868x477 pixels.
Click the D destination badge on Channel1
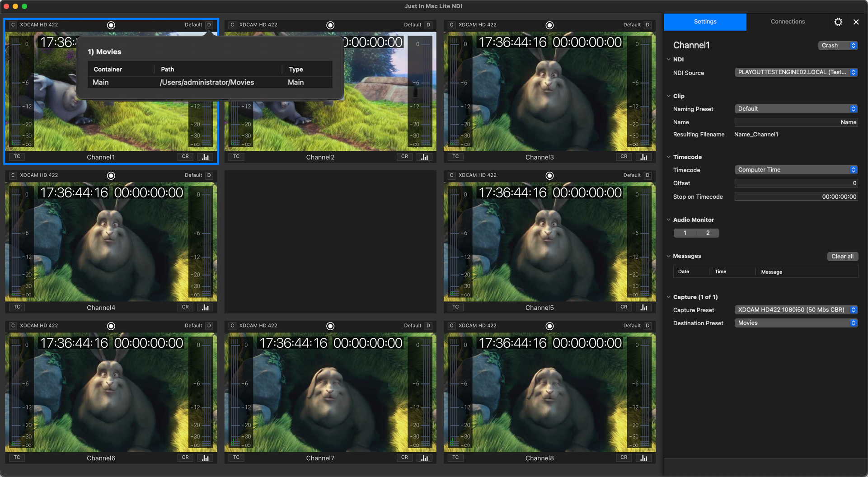tap(209, 25)
